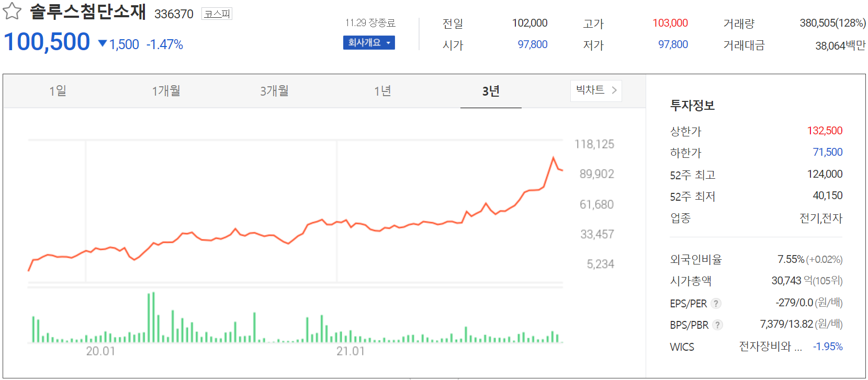The height and width of the screenshot is (380, 868).
Task: Open the 빅차트 link
Action: click(x=596, y=90)
